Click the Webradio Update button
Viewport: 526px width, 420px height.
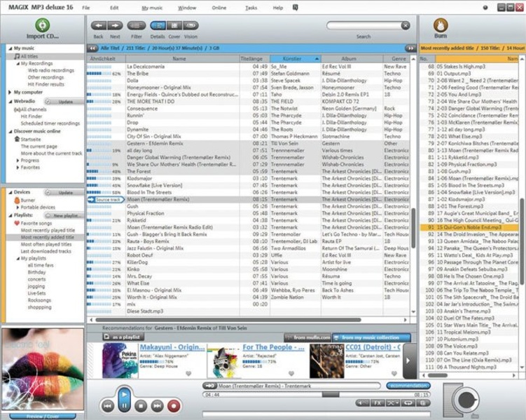(64, 101)
